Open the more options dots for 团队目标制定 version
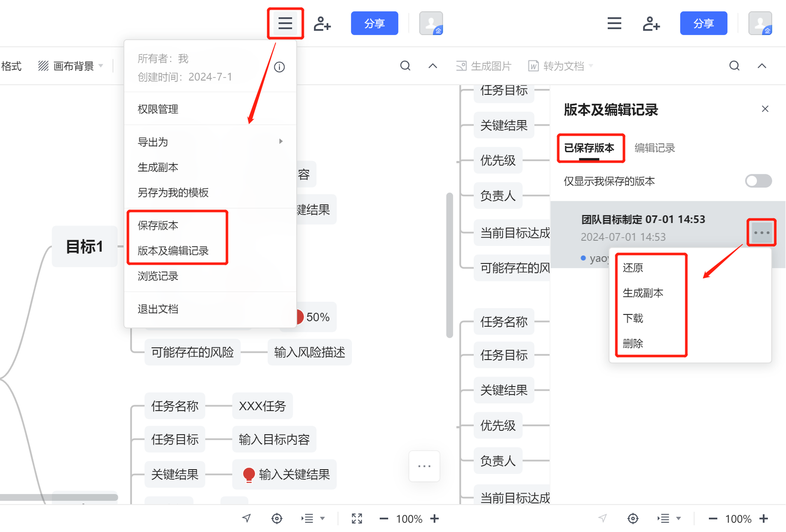The width and height of the screenshot is (786, 532). [x=761, y=232]
